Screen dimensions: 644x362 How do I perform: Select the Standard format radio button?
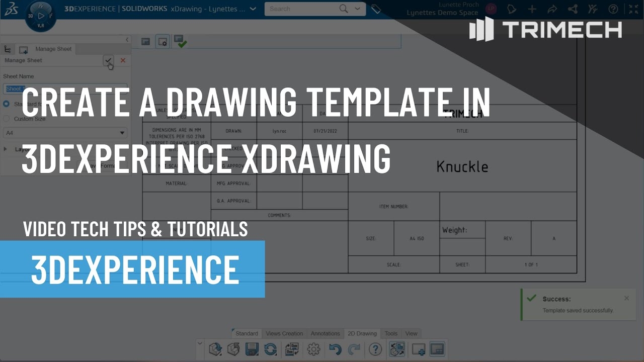click(x=6, y=104)
